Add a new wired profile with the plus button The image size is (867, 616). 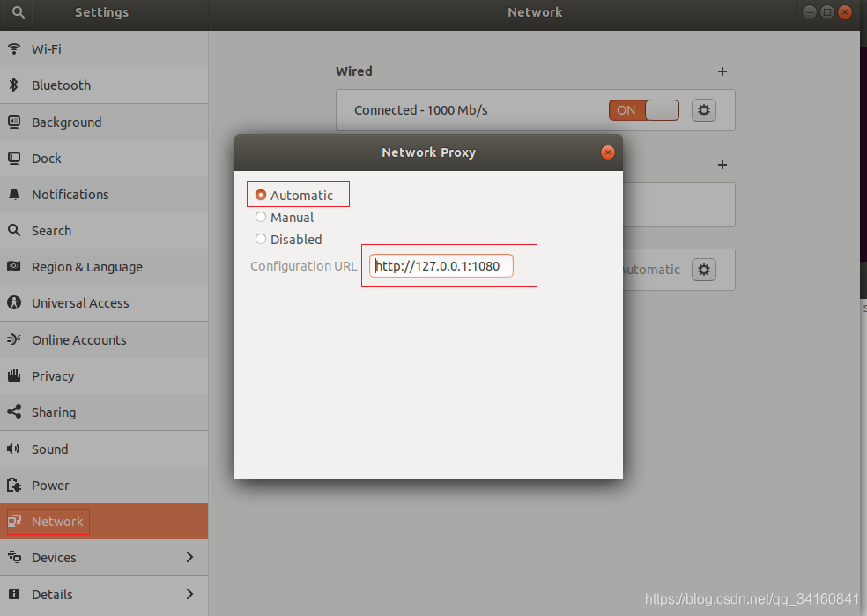click(722, 71)
